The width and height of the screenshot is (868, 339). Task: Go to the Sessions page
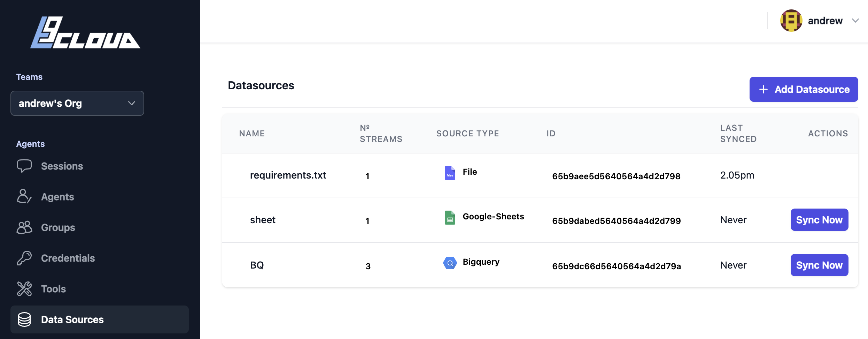62,166
